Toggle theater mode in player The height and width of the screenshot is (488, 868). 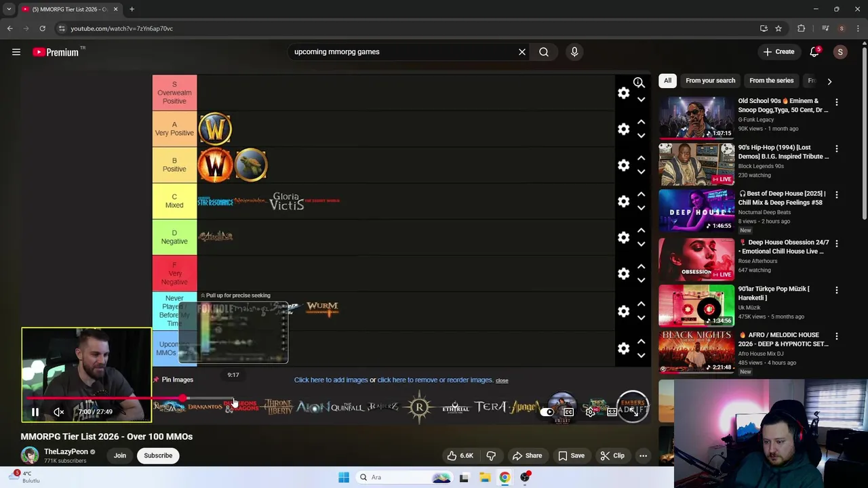[612, 412]
